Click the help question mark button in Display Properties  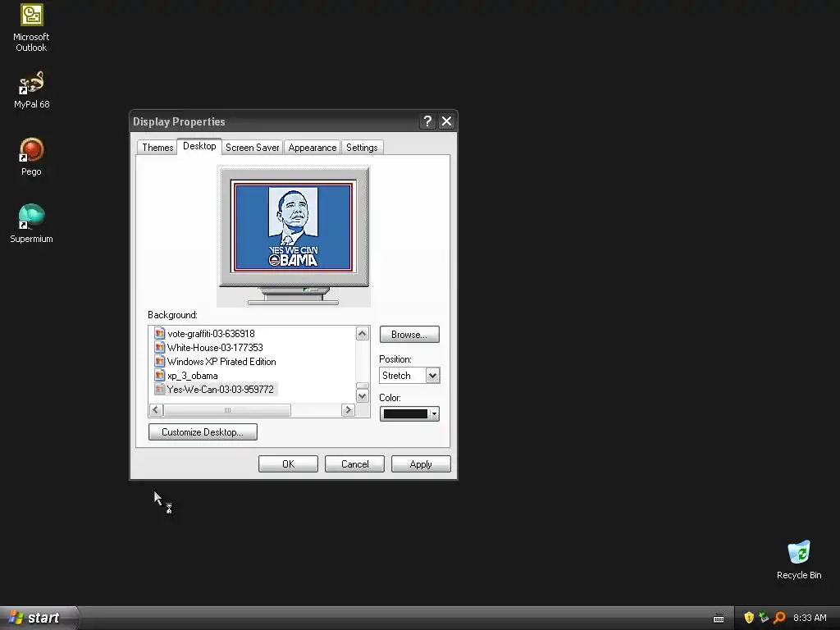427,121
